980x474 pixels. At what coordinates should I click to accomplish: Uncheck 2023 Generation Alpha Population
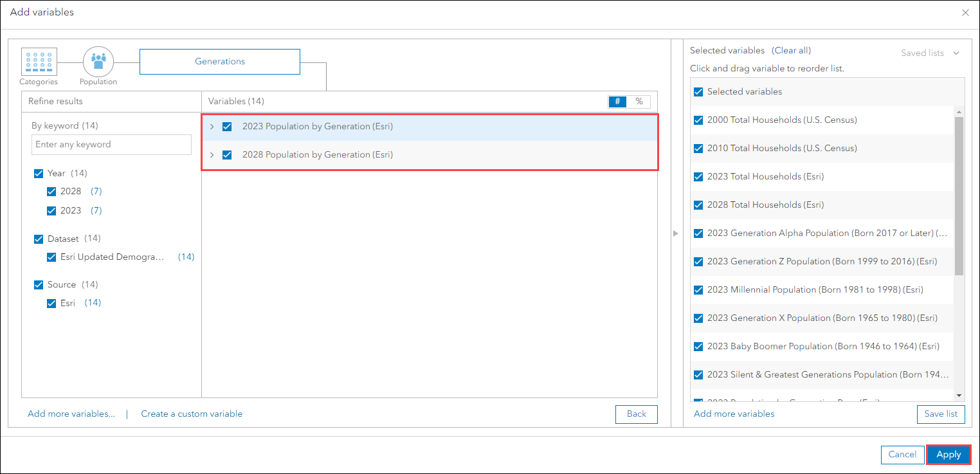click(x=698, y=233)
